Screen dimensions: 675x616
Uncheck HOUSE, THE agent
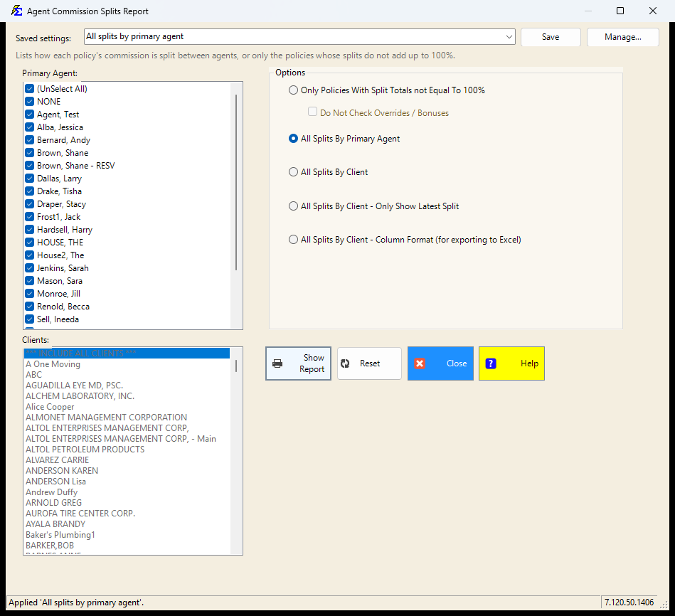[x=29, y=243]
